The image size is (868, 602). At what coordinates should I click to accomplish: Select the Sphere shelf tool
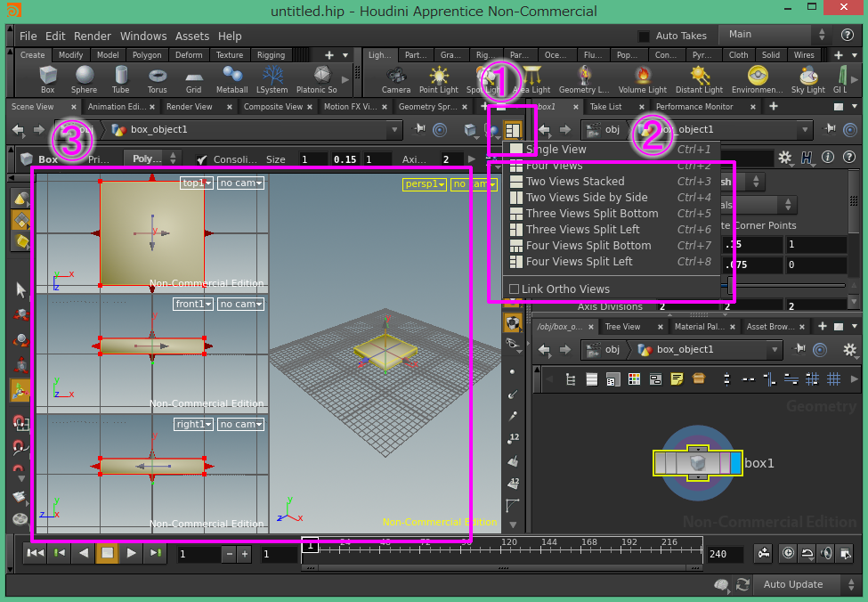point(84,79)
